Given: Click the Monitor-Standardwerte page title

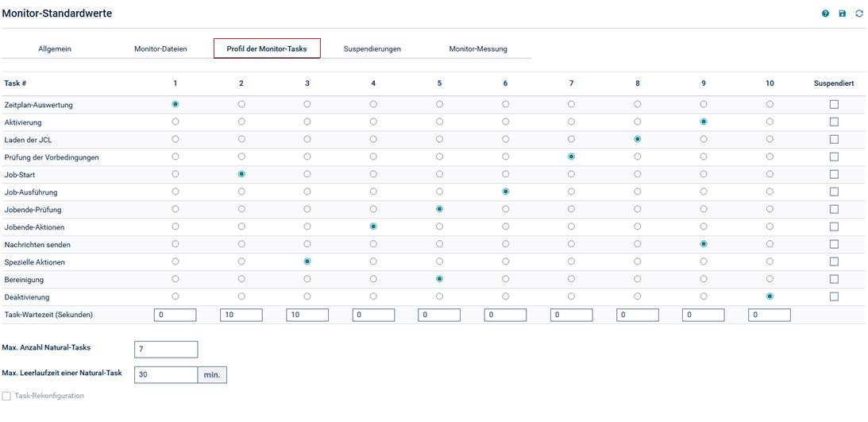Looking at the screenshot, I should [x=57, y=14].
